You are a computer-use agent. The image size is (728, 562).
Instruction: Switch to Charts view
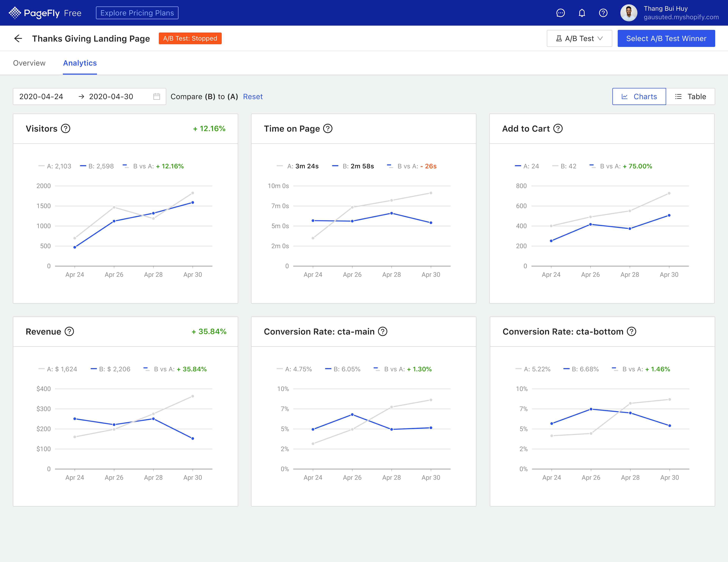pyautogui.click(x=639, y=97)
